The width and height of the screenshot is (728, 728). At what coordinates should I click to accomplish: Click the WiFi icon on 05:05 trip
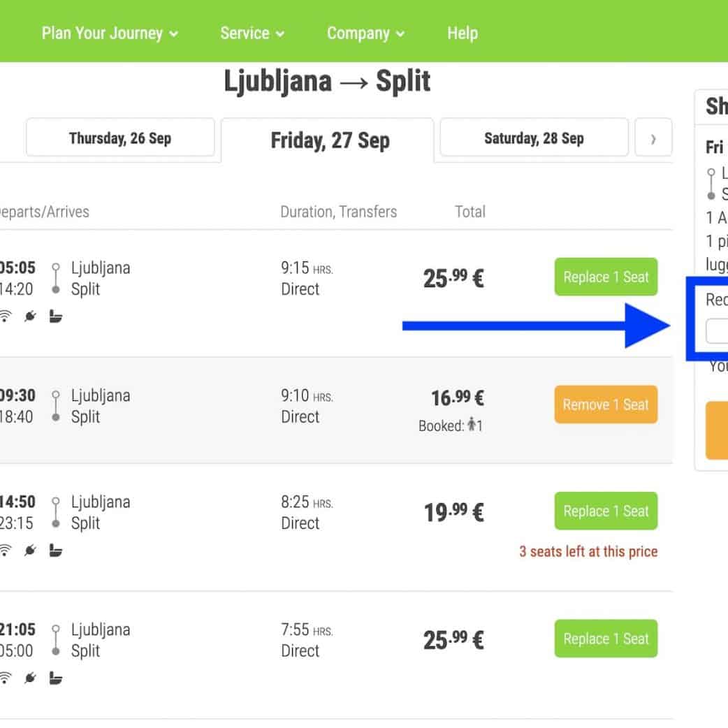coord(6,316)
